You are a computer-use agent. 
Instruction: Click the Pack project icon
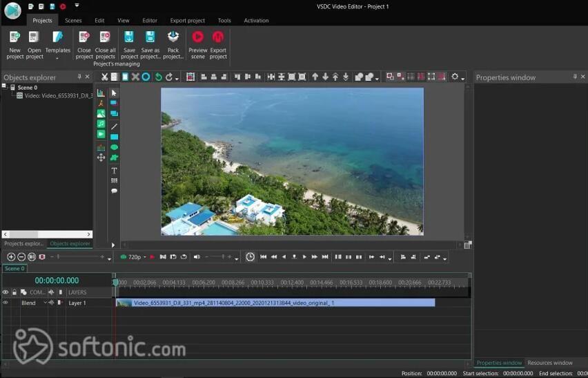173,37
